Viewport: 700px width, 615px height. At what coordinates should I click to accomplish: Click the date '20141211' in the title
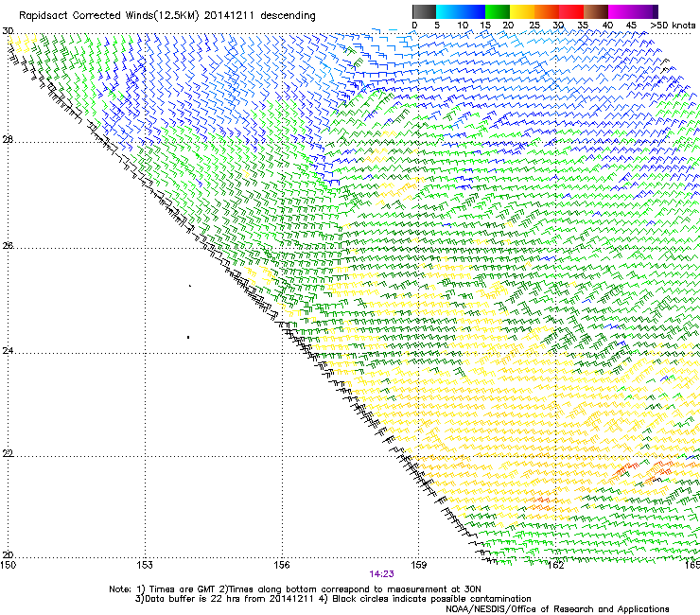[x=229, y=16]
